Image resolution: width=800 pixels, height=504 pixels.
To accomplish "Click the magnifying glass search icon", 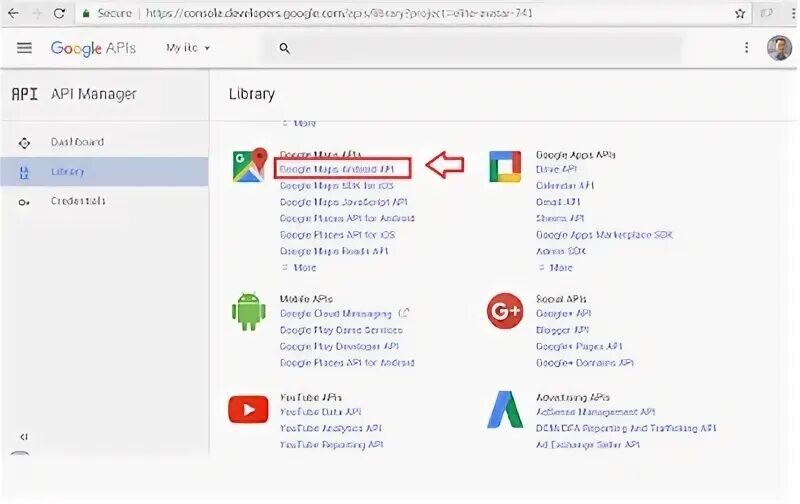I will [x=285, y=48].
